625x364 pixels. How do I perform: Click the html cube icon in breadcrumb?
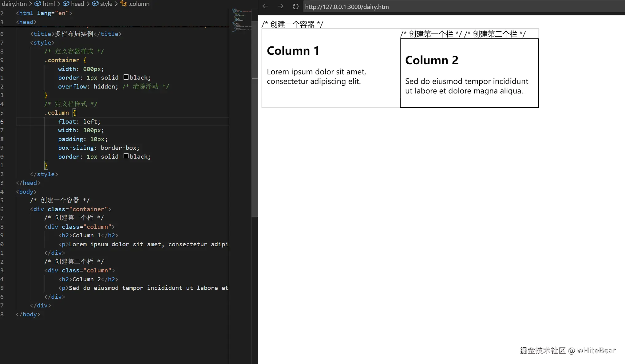pos(38,4)
